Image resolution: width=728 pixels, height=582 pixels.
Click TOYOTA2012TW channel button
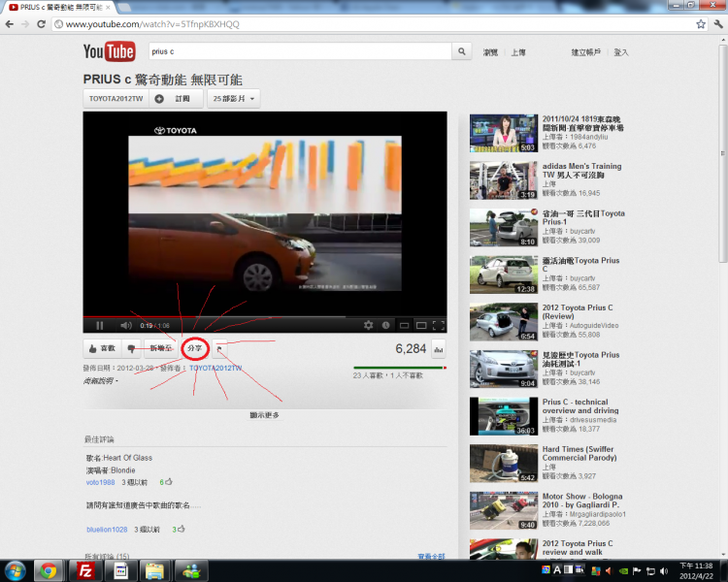click(116, 98)
